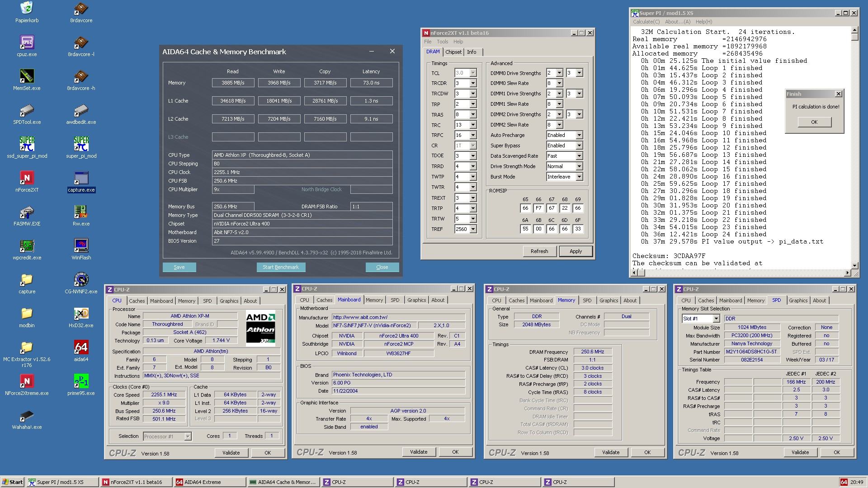This screenshot has width=868, height=488.
Task: Select the 8rdavcore -l desktop shortcut
Action: tap(81, 46)
